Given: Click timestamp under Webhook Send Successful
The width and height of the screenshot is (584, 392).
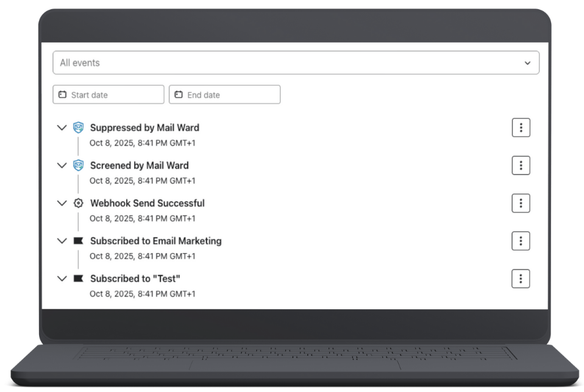Looking at the screenshot, I should click(x=142, y=218).
